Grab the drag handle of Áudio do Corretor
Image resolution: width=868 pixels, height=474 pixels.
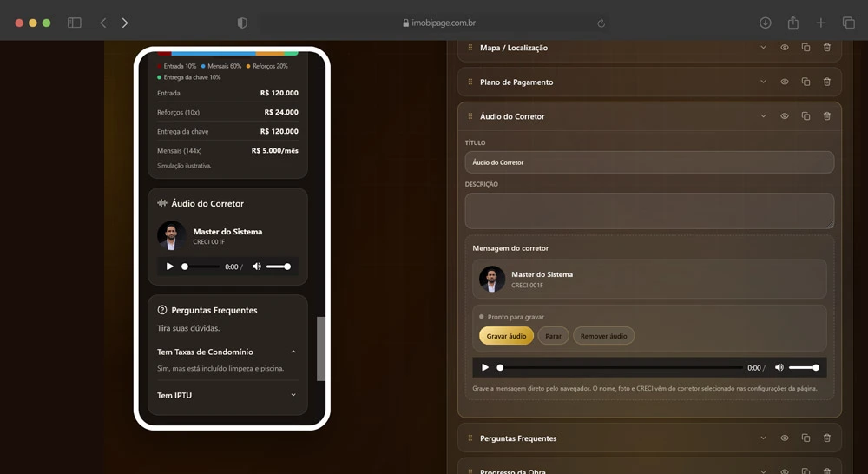[470, 116]
